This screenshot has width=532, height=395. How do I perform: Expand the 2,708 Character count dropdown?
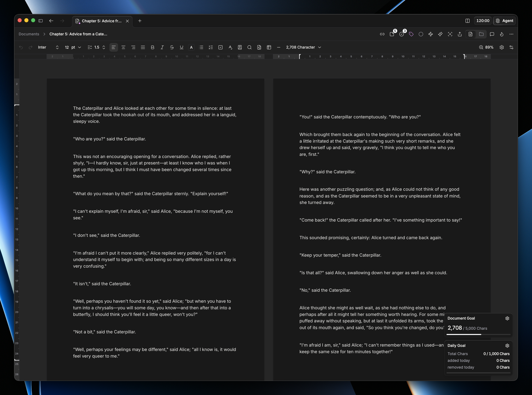pyautogui.click(x=304, y=47)
